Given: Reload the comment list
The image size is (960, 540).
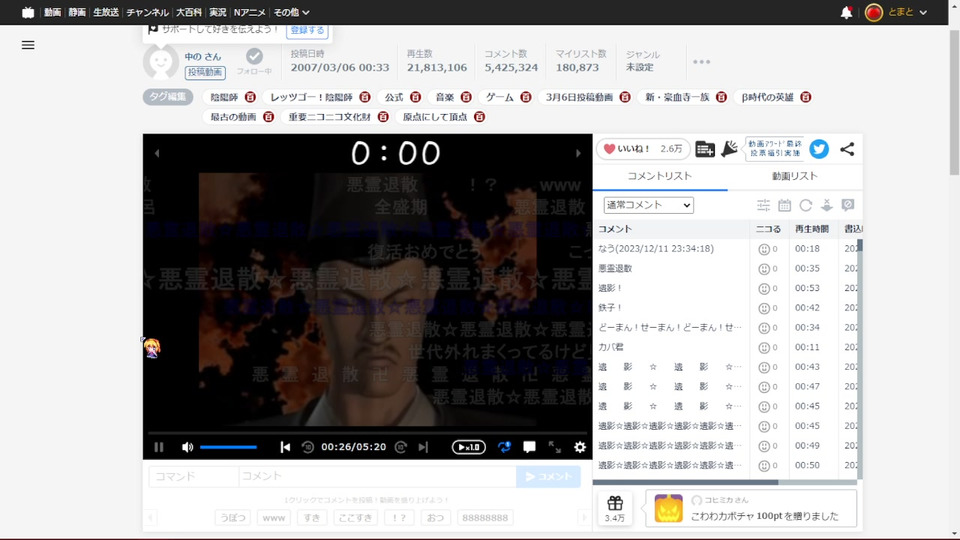Looking at the screenshot, I should [806, 205].
